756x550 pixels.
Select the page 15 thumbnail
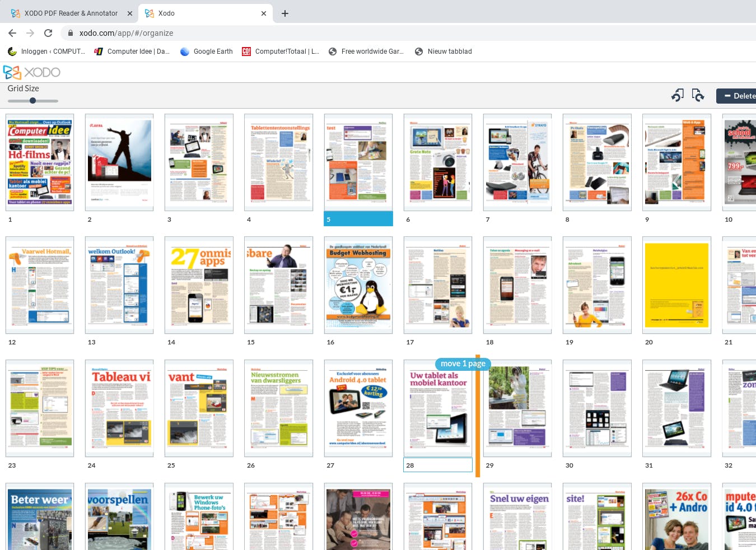(x=278, y=285)
